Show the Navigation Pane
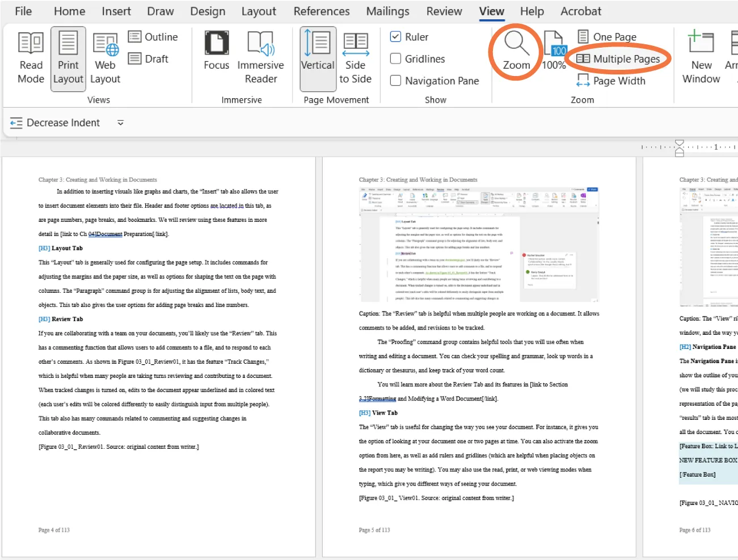 (395, 81)
